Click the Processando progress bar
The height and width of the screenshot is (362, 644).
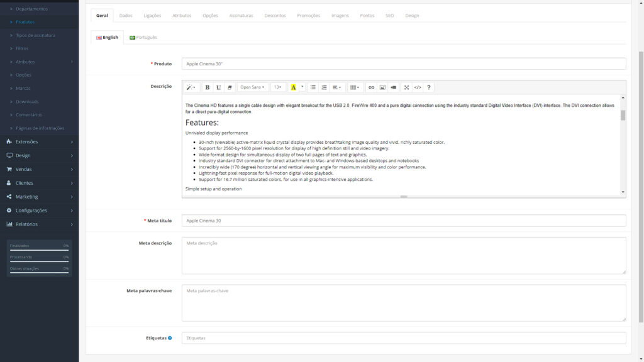39,261
